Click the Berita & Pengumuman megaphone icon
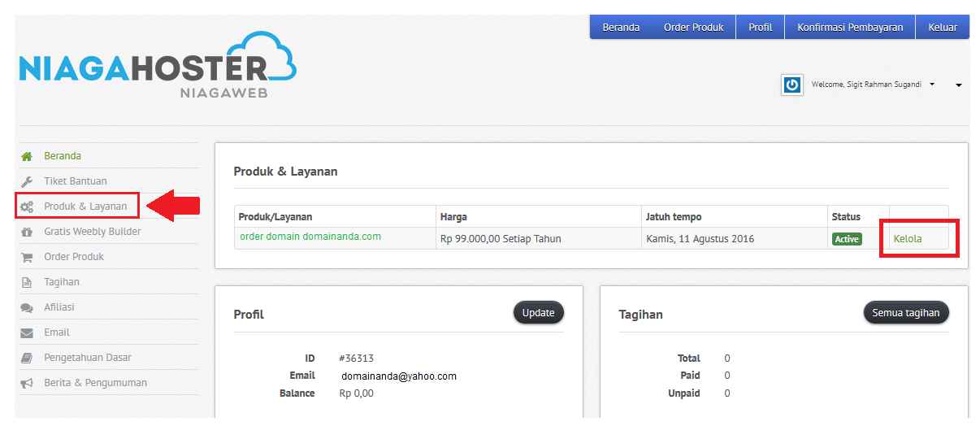 (27, 383)
